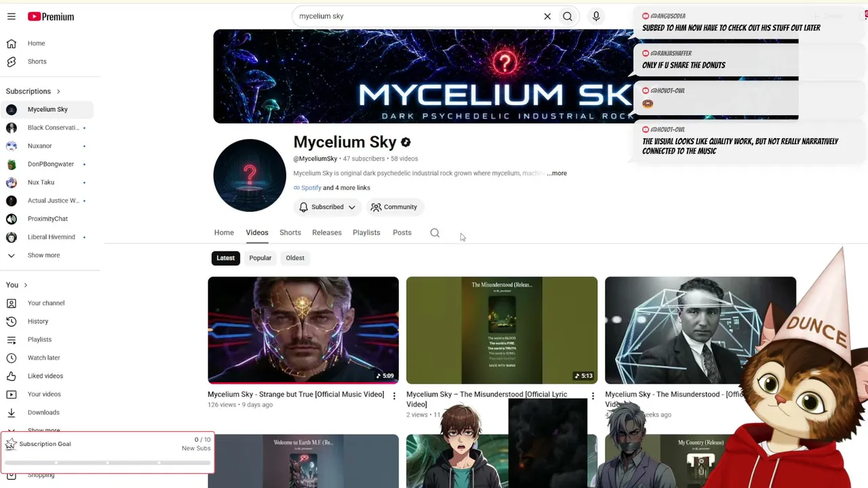Expand the You section heading

[17, 285]
